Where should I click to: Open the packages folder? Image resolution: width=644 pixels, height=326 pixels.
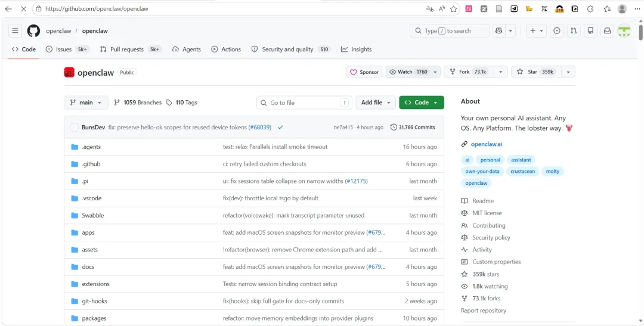click(94, 318)
